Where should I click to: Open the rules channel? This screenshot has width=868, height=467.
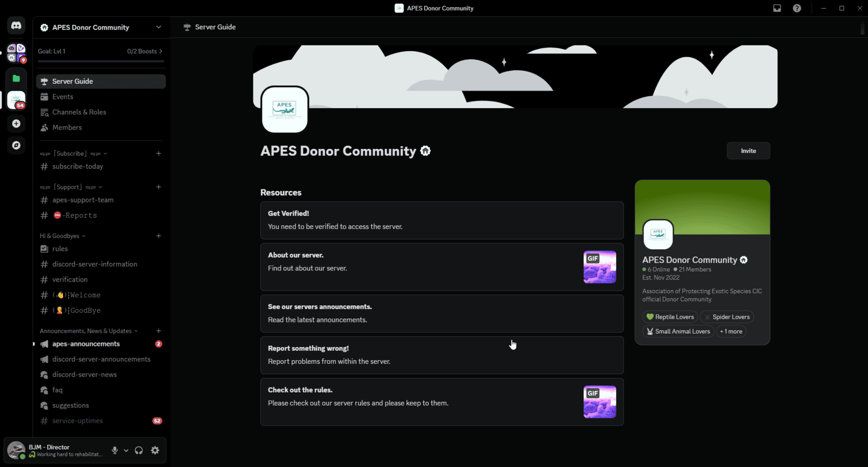101,249
